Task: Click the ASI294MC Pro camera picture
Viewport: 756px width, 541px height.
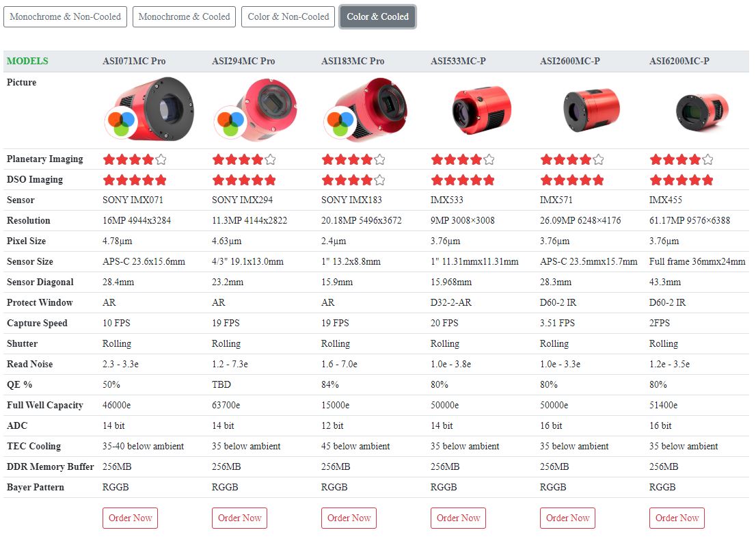Action: point(256,109)
